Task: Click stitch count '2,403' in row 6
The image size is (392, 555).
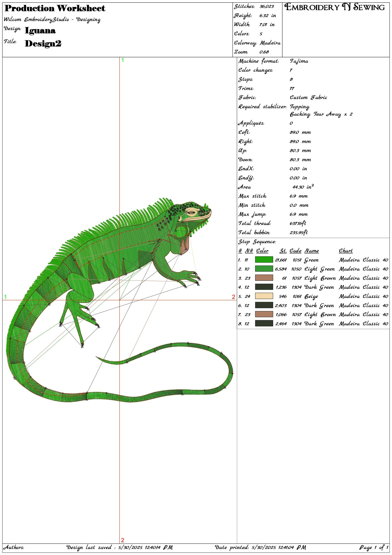Action: coord(281,305)
